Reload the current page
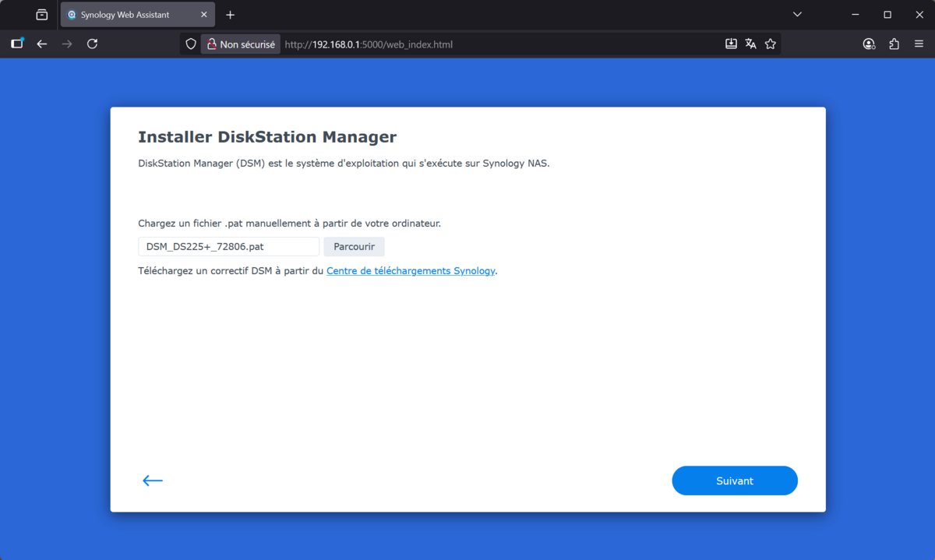Viewport: 935px width, 560px height. click(x=92, y=44)
